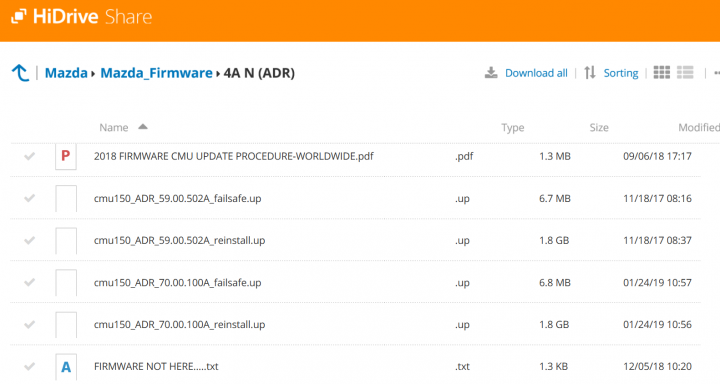Click file icon of cmu150_ADR_70.00.100A_reinstall.up
Screen dimensions: 720x384
pos(66,325)
